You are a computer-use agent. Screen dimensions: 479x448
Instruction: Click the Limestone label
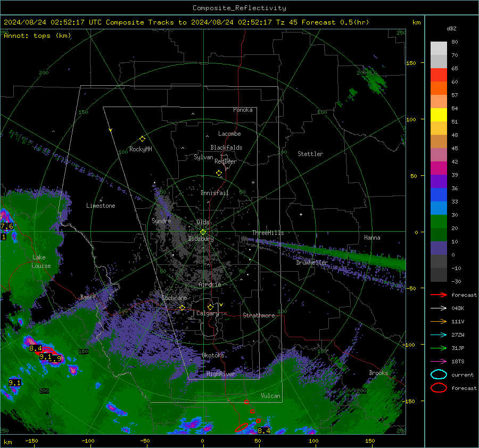[x=101, y=206]
